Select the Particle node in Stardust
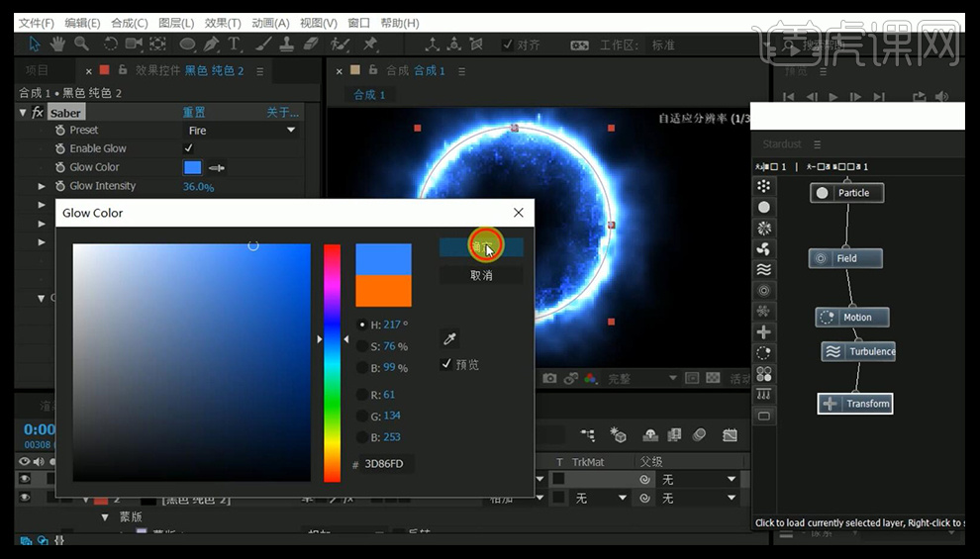This screenshot has width=980, height=559. 846,193
